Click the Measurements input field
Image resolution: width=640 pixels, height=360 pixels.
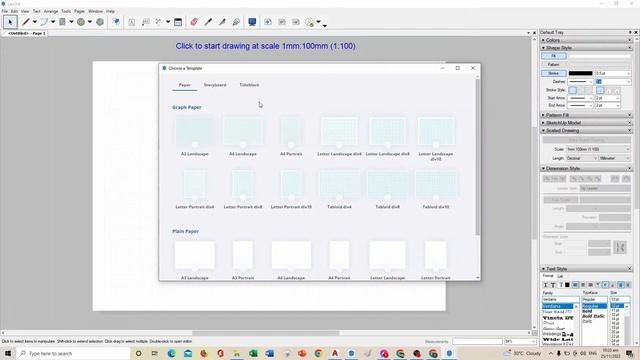pyautogui.click(x=477, y=342)
